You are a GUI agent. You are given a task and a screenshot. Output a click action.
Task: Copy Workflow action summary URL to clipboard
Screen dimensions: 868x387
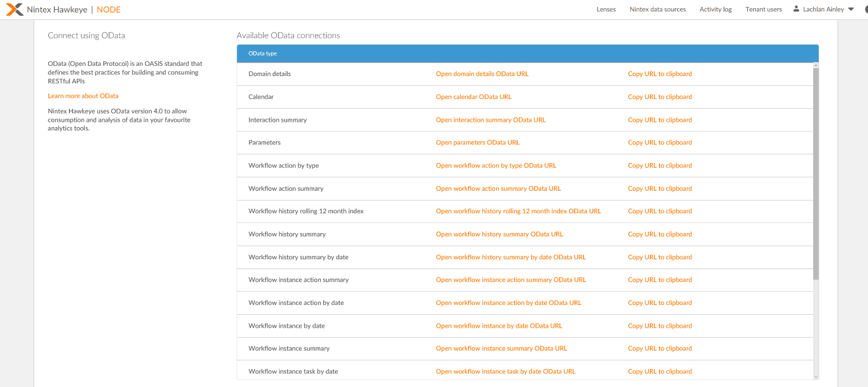pyautogui.click(x=660, y=189)
